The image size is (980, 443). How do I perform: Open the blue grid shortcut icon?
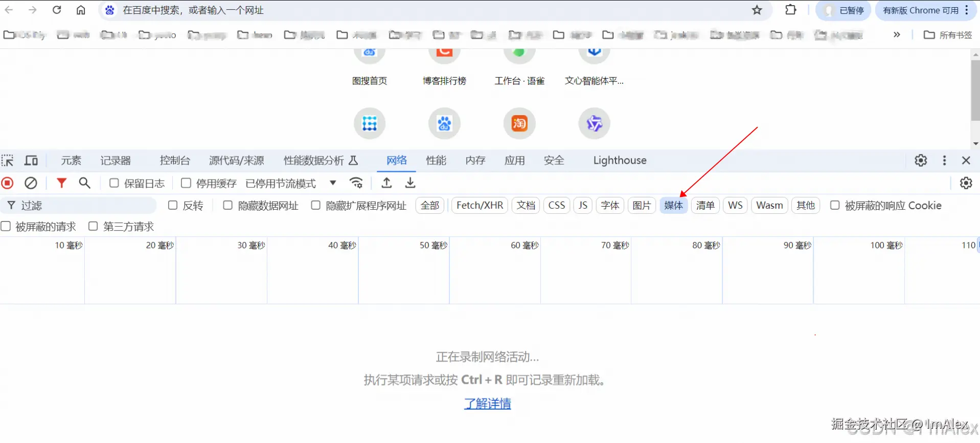tap(370, 123)
